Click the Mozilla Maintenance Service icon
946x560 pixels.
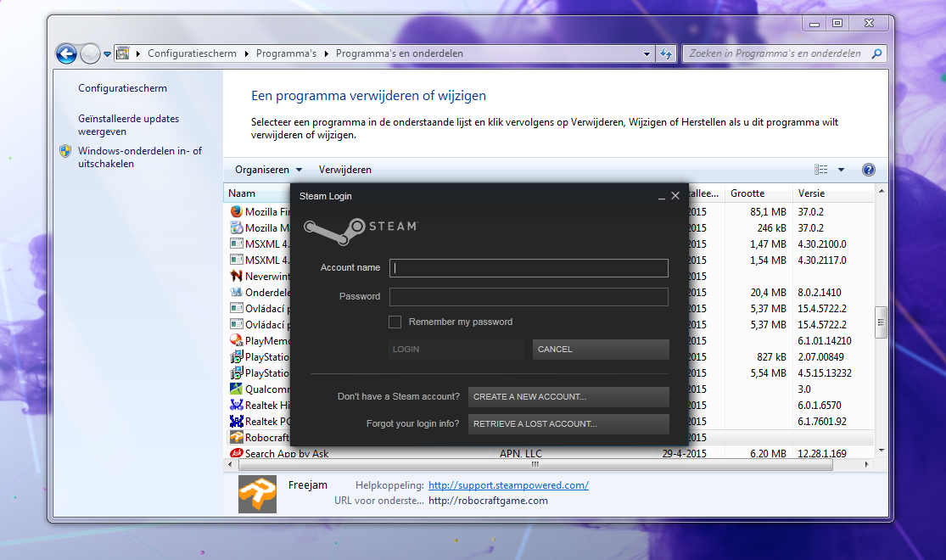coord(237,227)
